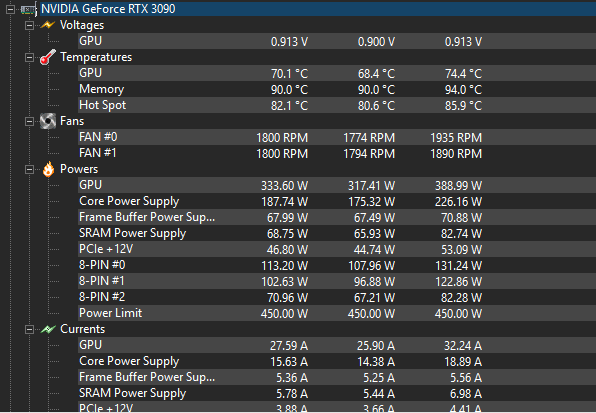Select Frame Buffer Power Sup... under Powers

337,217
